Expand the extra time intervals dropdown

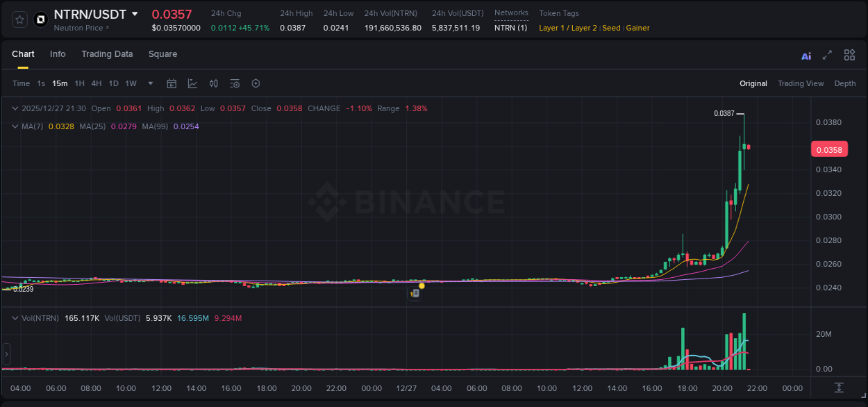pos(149,83)
